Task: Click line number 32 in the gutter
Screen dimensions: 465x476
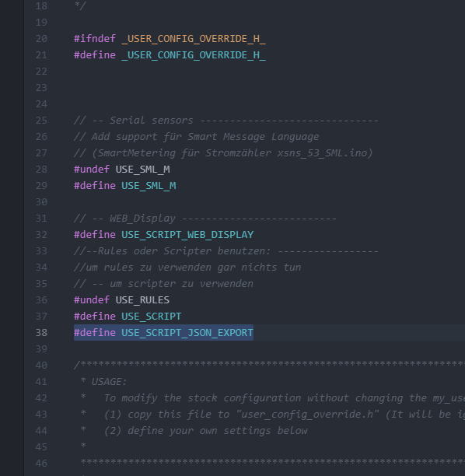Action: 41,235
